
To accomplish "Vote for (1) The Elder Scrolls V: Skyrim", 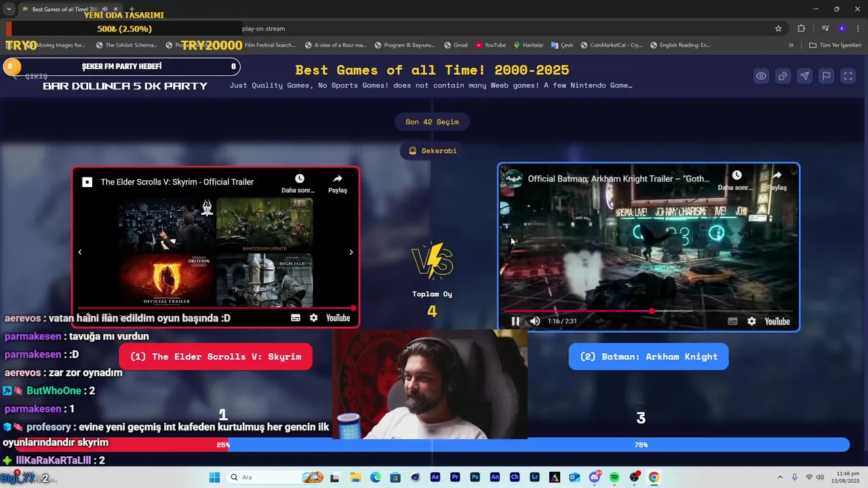I will [216, 357].
